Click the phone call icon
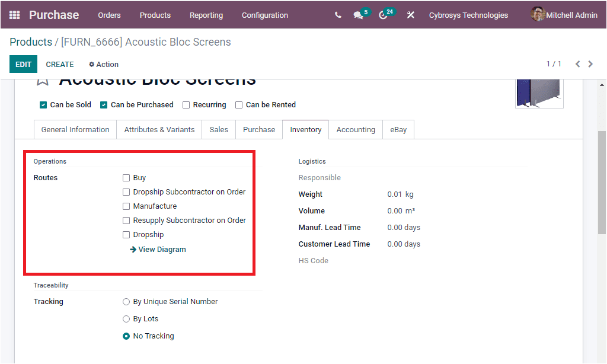The image size is (607, 364). (337, 15)
